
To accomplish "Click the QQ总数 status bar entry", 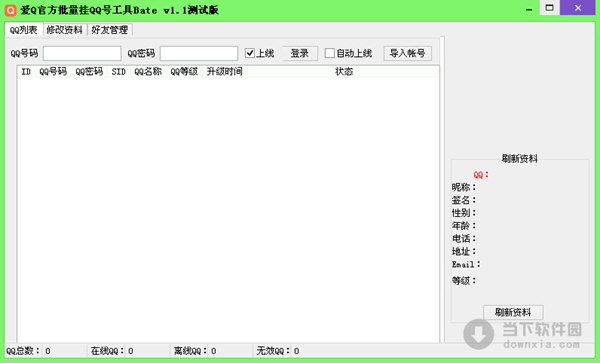I will [x=28, y=351].
